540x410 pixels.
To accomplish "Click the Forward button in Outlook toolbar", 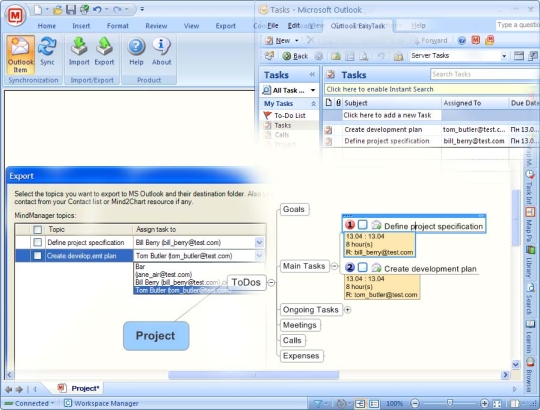I will [429, 41].
